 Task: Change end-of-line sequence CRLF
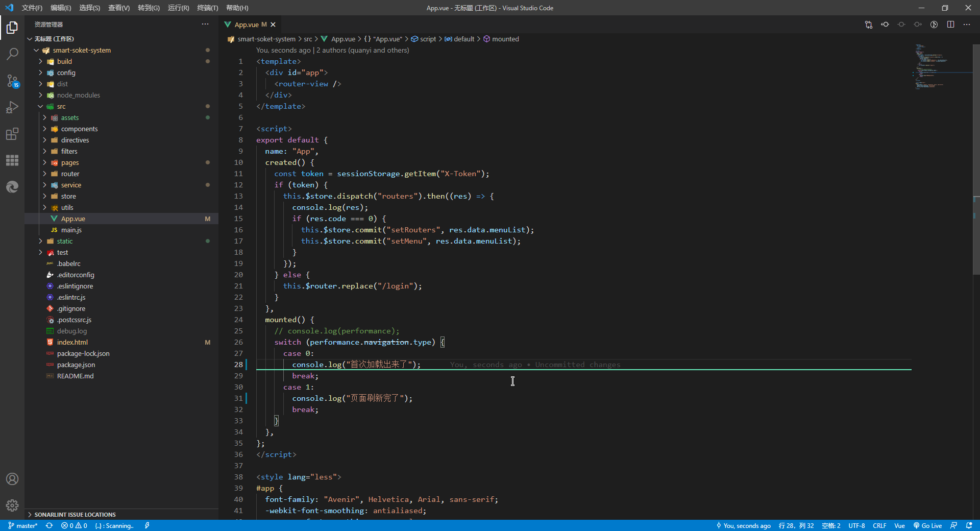[x=879, y=525]
